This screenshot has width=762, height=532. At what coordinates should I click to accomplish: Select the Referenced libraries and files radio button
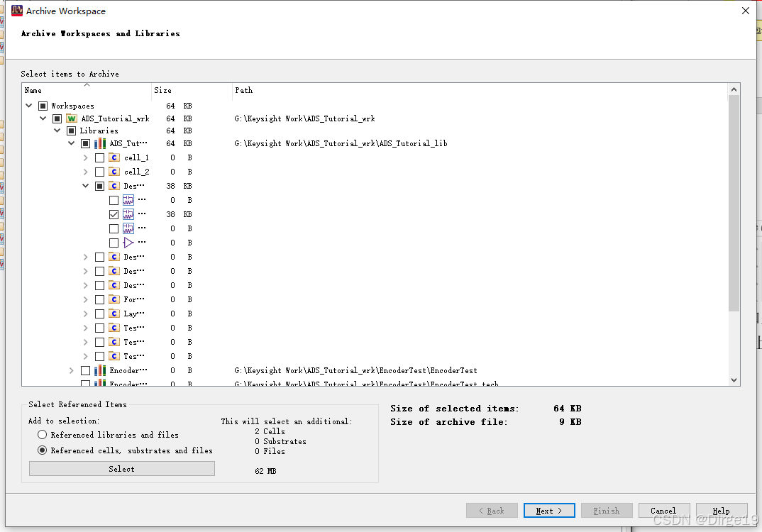click(42, 436)
